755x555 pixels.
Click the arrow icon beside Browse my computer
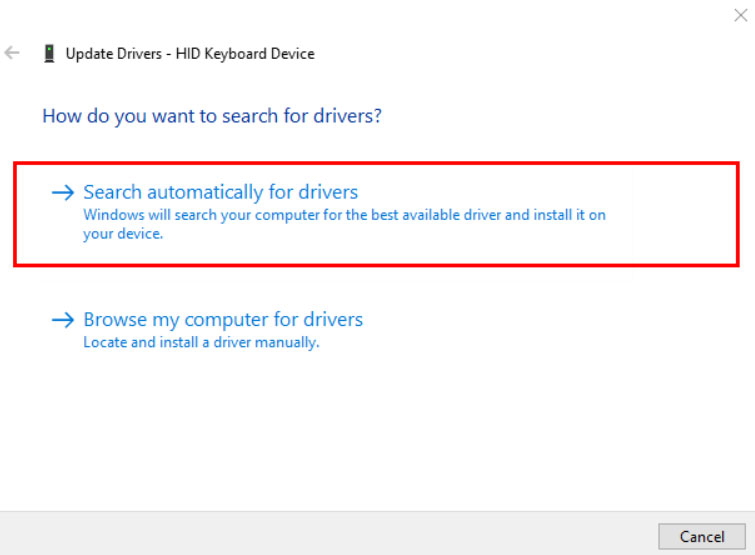click(63, 320)
